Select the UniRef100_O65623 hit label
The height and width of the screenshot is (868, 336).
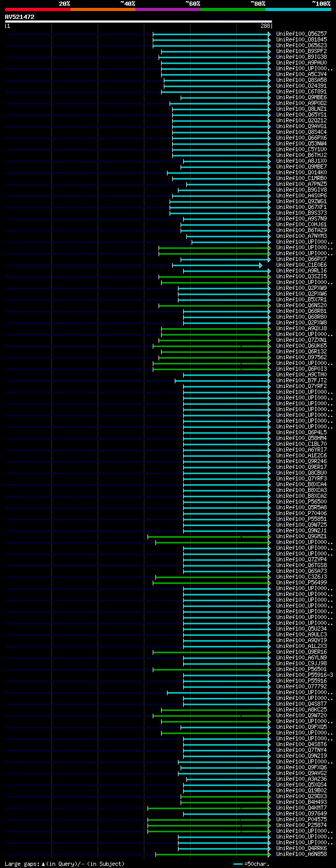click(x=301, y=45)
